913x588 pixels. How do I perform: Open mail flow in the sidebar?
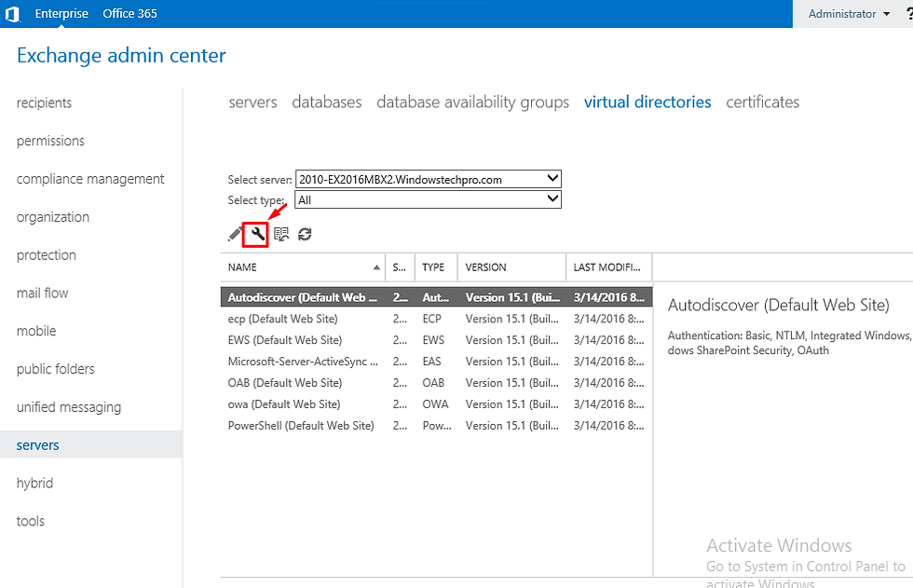pos(43,293)
